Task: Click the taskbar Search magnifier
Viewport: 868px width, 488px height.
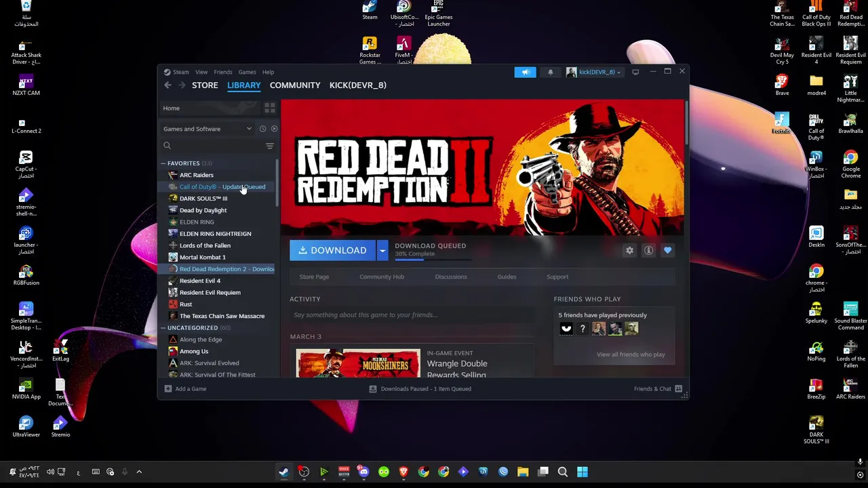Action: pos(563,472)
